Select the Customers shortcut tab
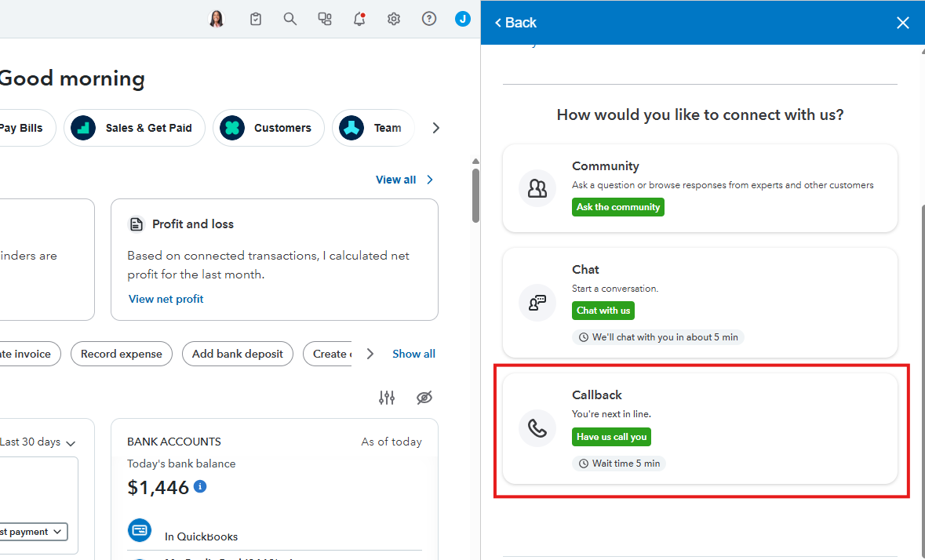This screenshot has height=560, width=925. pos(268,128)
